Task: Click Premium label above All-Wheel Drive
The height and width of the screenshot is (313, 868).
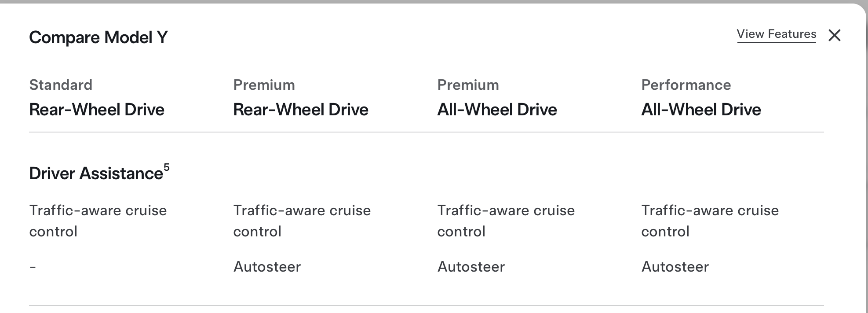Action: [468, 85]
